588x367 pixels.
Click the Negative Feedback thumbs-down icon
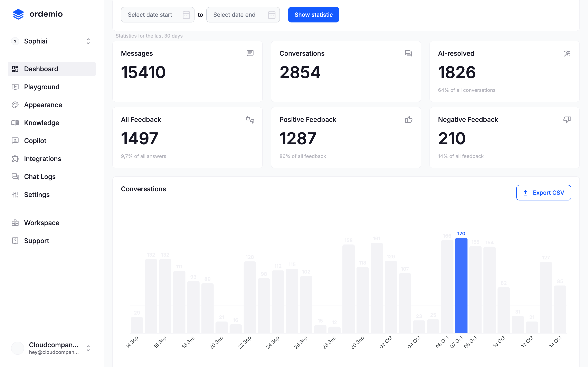pyautogui.click(x=567, y=119)
